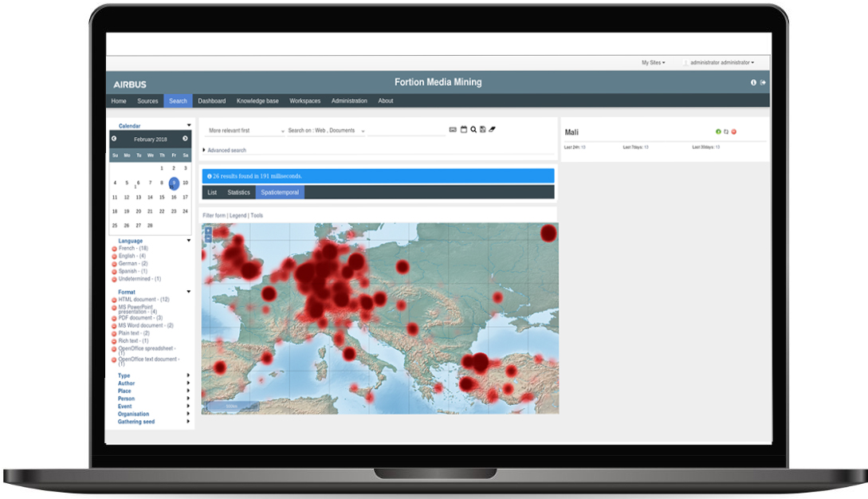Click the virtual keyboard icon in search bar
Image resolution: width=868 pixels, height=499 pixels.
(453, 129)
